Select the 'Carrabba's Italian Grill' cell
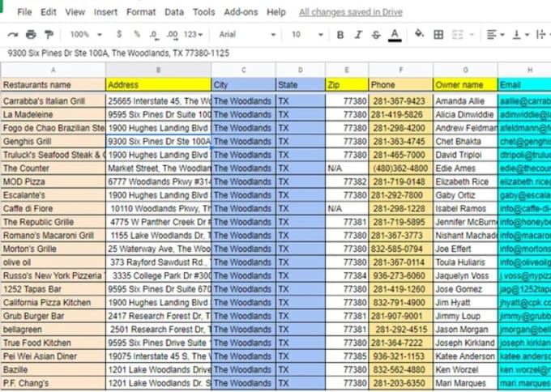The image size is (551, 392). click(x=53, y=101)
